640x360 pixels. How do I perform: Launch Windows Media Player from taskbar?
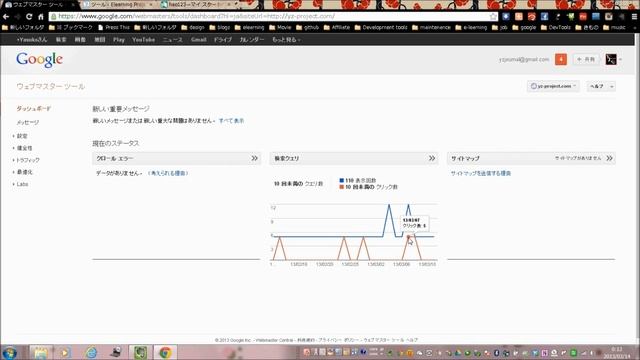coord(64,352)
